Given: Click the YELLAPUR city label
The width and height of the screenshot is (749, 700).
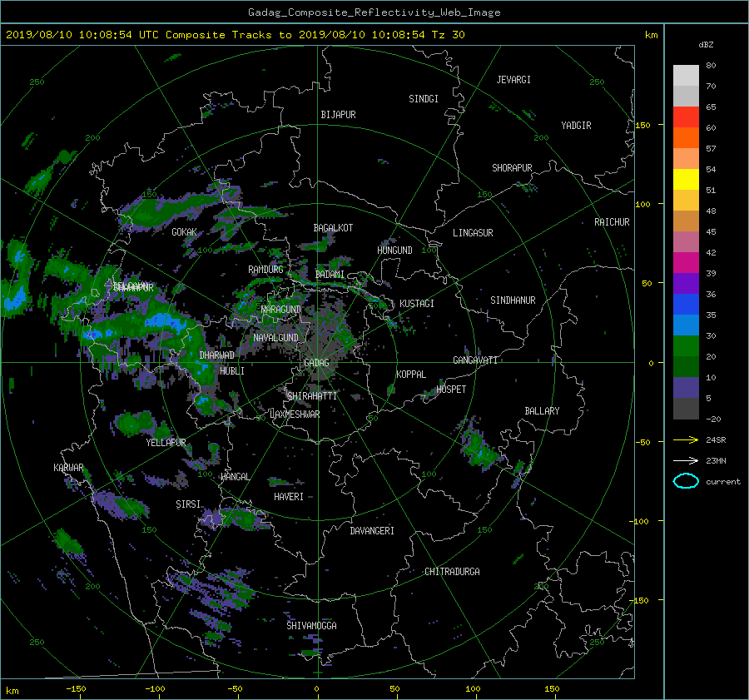Looking at the screenshot, I should [166, 443].
